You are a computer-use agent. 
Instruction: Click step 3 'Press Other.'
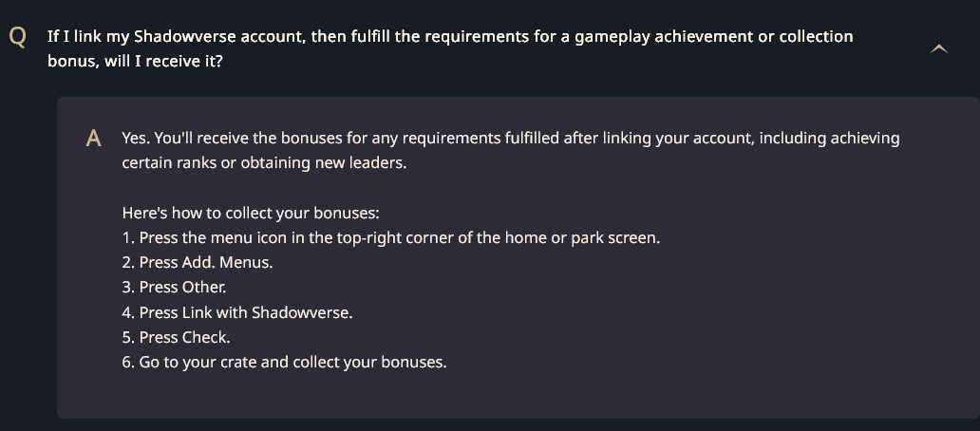point(174,288)
